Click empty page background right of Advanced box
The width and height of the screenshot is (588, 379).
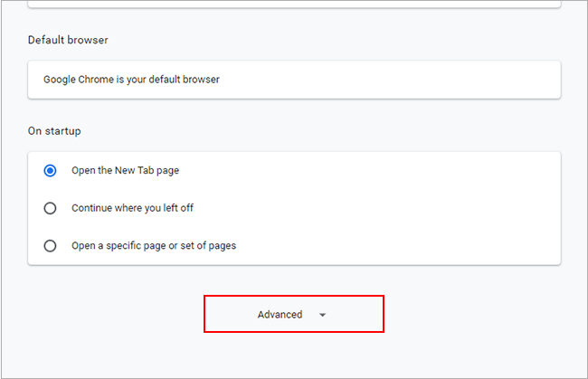[x=479, y=315]
